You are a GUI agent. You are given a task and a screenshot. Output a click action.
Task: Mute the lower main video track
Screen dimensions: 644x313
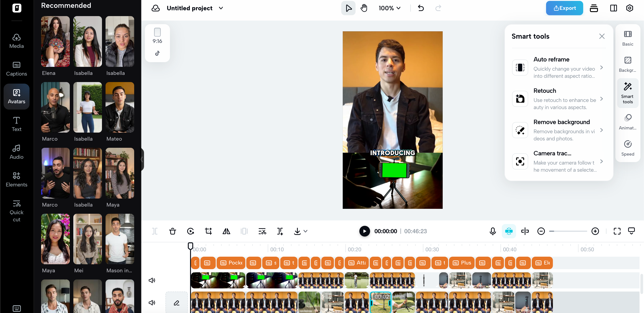152,303
